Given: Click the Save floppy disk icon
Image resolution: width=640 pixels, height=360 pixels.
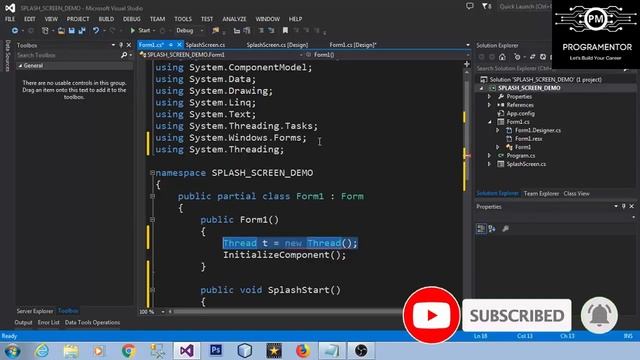Looking at the screenshot, I should (71, 31).
